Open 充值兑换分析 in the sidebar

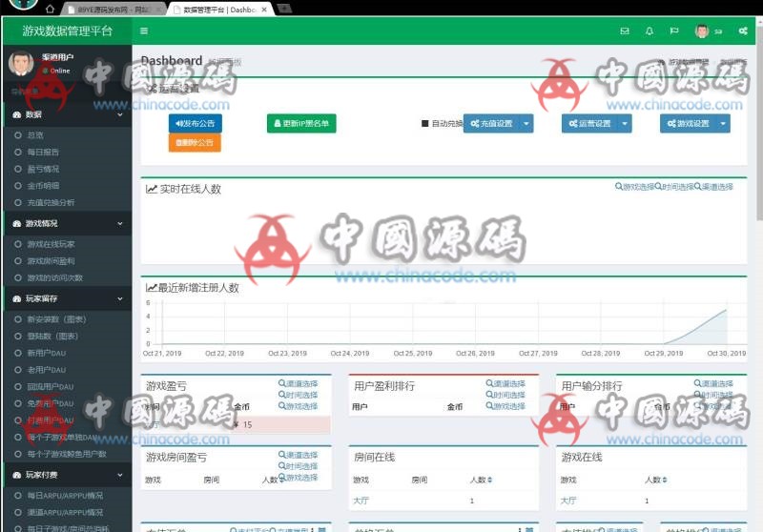[51, 203]
